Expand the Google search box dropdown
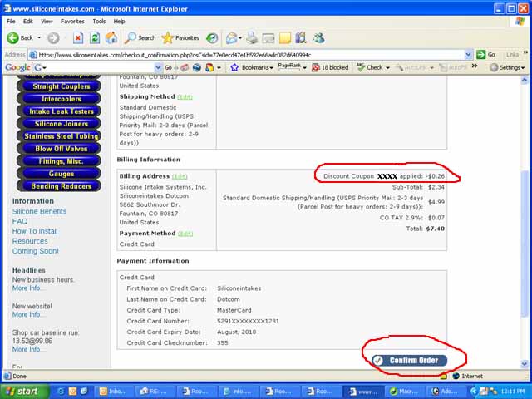532x399 pixels. point(158,67)
